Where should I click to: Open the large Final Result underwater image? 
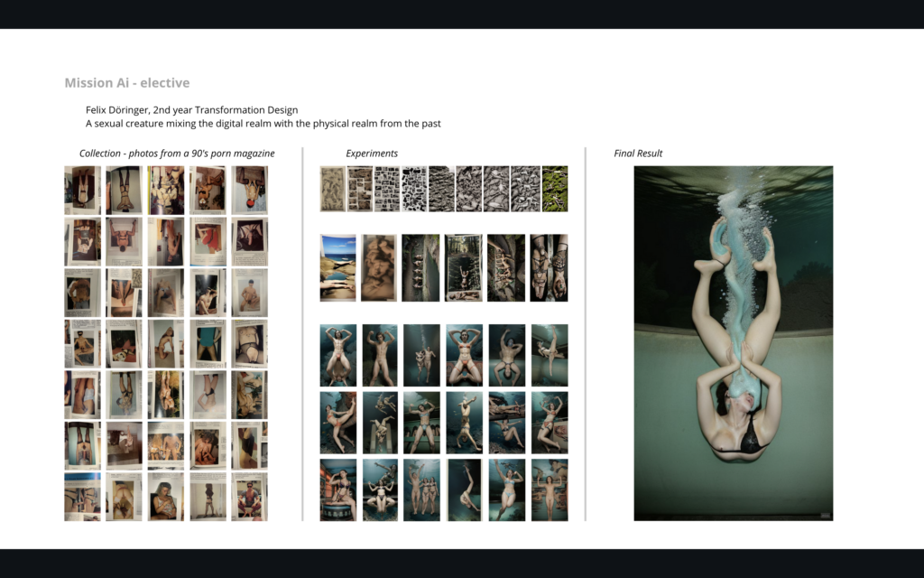(733, 343)
